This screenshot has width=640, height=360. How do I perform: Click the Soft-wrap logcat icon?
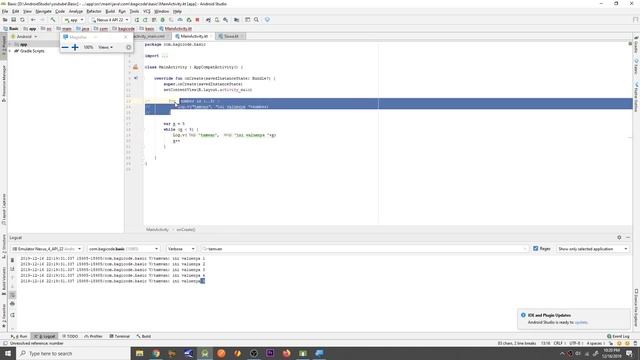tap(12, 295)
